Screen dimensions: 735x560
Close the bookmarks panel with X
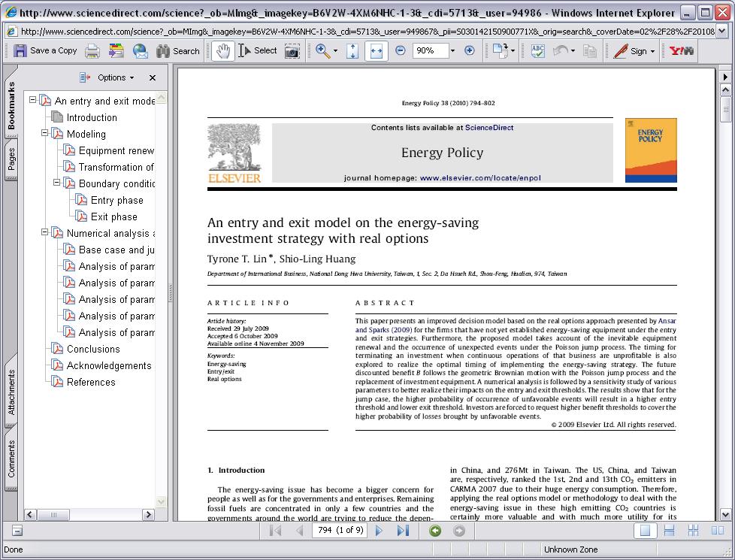(153, 78)
